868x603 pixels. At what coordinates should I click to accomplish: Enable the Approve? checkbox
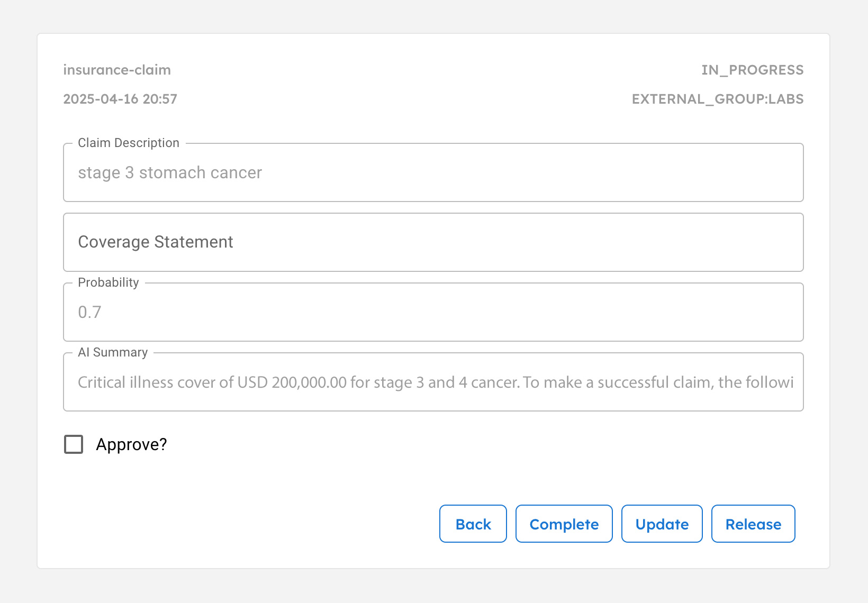[x=73, y=444]
